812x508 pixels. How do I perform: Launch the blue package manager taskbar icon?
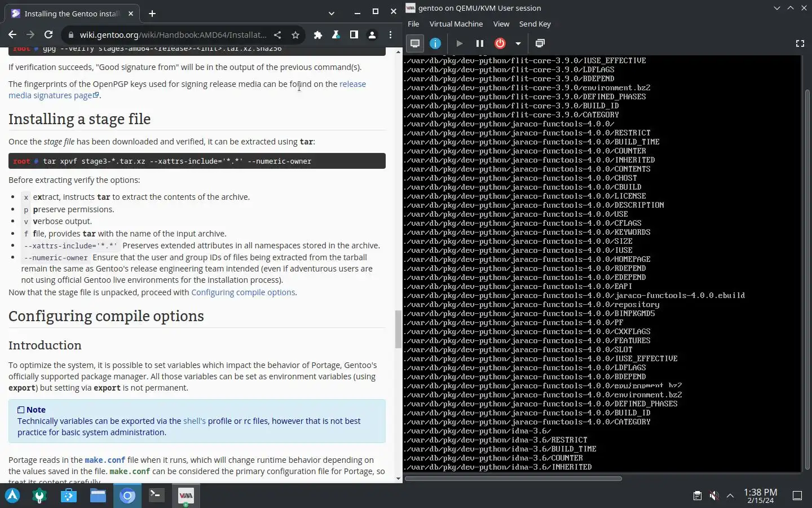(69, 496)
